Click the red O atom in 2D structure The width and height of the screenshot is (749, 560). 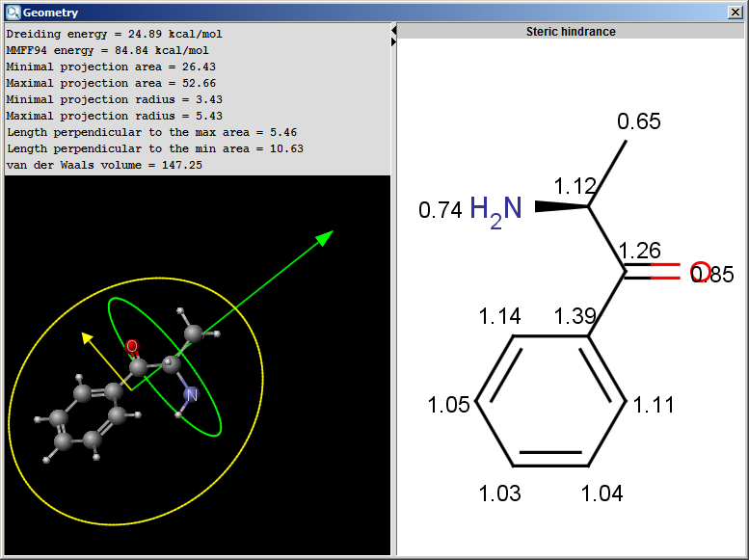click(x=701, y=273)
